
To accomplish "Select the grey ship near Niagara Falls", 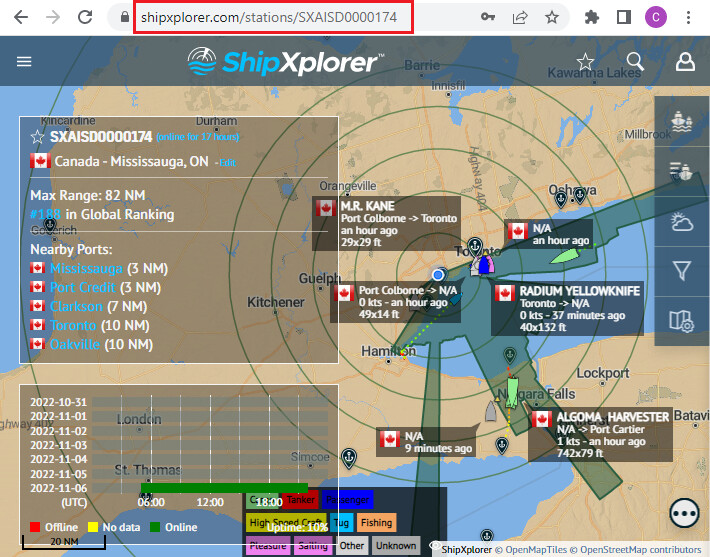I will pyautogui.click(x=491, y=411).
